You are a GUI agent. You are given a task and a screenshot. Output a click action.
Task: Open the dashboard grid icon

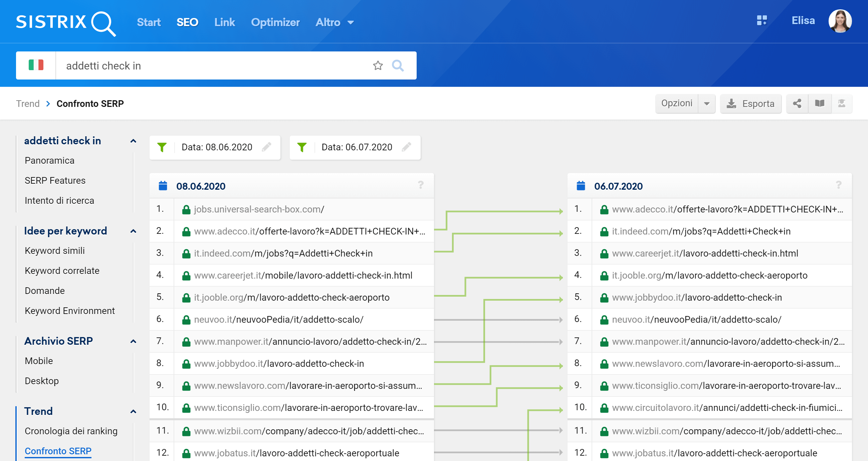[762, 21]
